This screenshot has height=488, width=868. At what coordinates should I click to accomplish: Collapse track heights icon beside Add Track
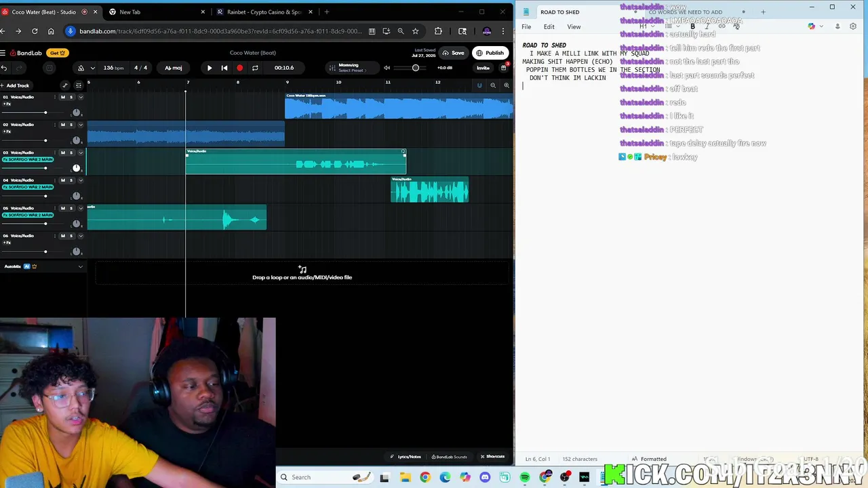point(79,85)
